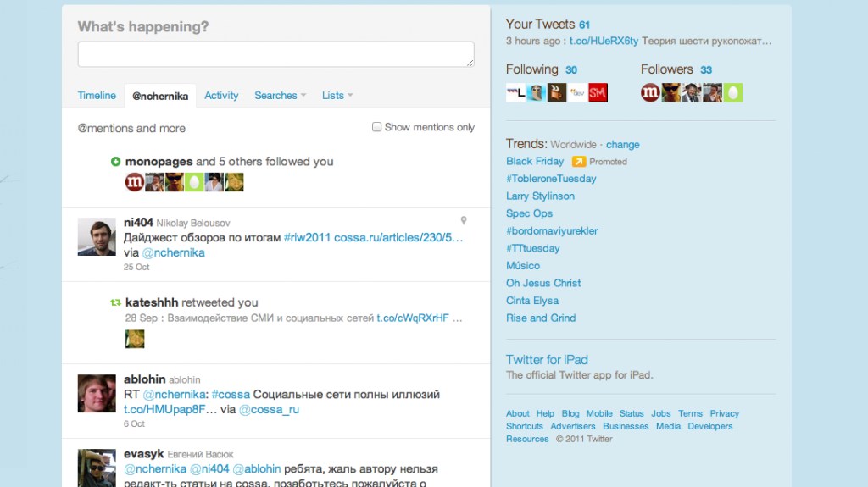Open the Spec Ops trend
This screenshot has width=868, height=487.
[529, 213]
